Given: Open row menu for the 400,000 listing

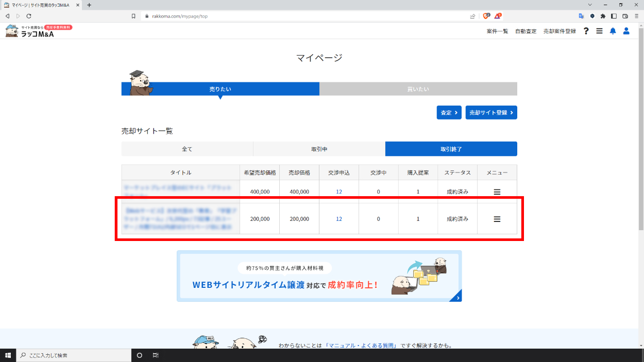Looking at the screenshot, I should 497,192.
